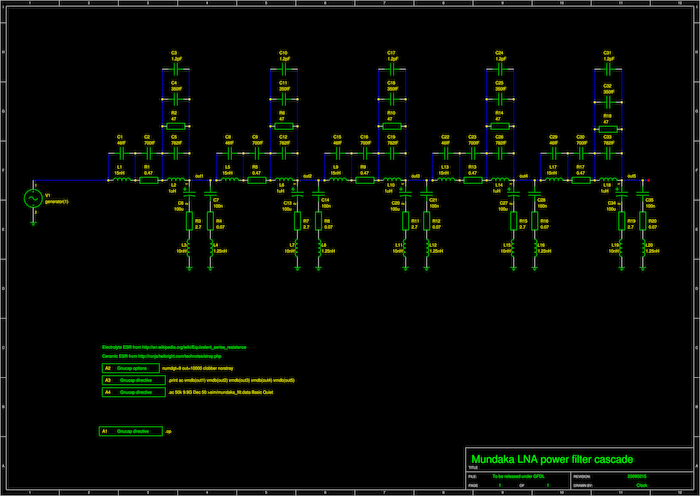Click the out1 net label
This screenshot has width=700, height=496.
(199, 176)
